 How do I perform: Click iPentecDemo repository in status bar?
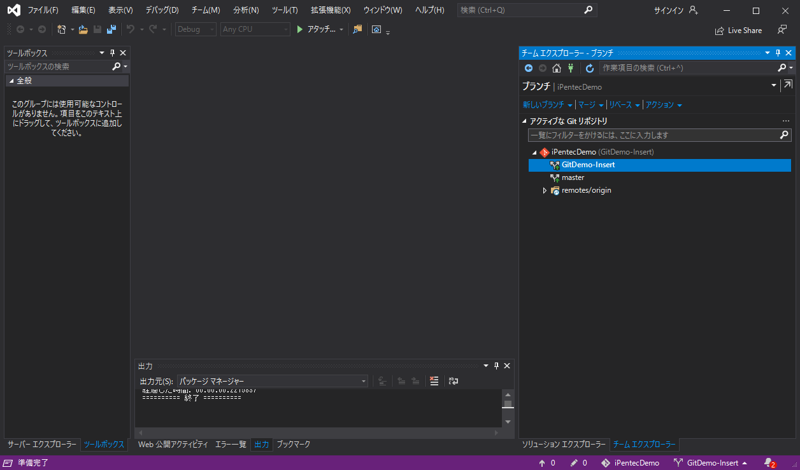pyautogui.click(x=630, y=463)
